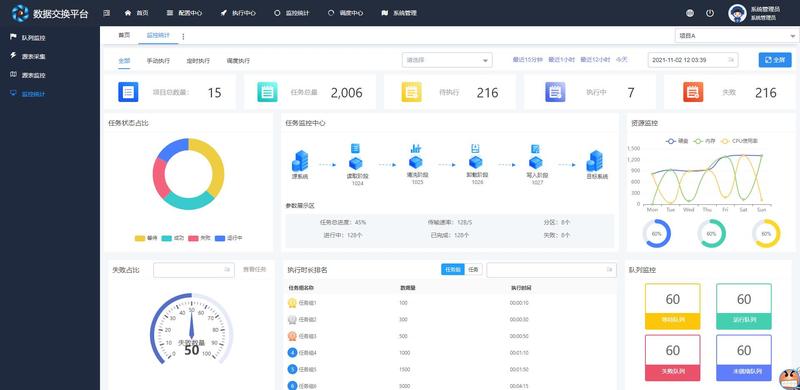Click the three-dot tab options icon
Image resolution: width=800 pixels, height=390 pixels.
click(x=183, y=36)
